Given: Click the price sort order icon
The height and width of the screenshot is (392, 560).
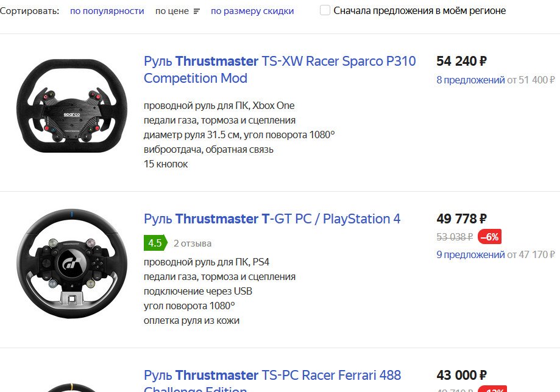Looking at the screenshot, I should [x=196, y=11].
